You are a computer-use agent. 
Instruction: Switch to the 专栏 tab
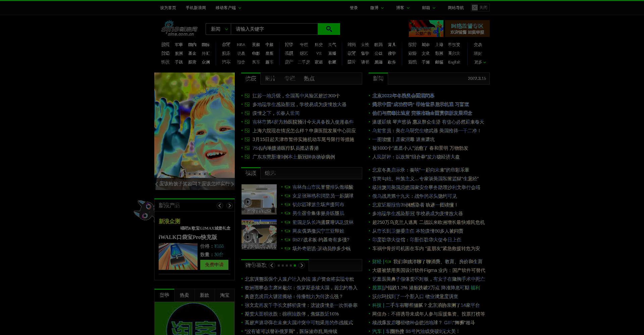click(x=289, y=79)
